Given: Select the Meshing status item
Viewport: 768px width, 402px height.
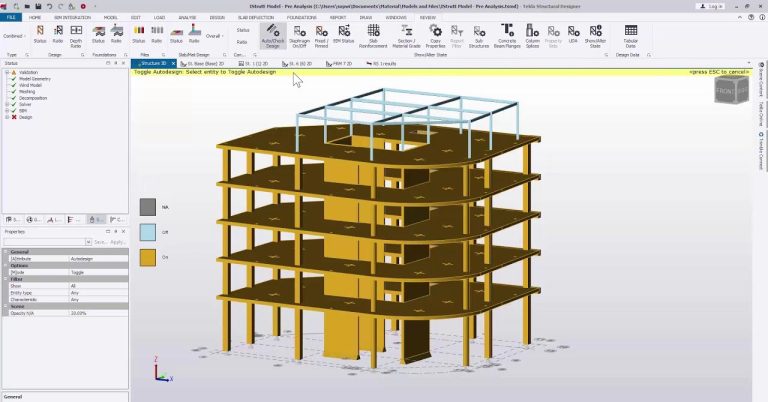Looking at the screenshot, I should (x=27, y=92).
